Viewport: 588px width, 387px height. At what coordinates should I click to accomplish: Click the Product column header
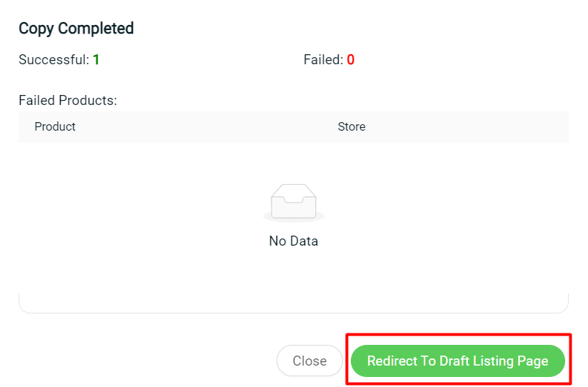pyautogui.click(x=55, y=126)
